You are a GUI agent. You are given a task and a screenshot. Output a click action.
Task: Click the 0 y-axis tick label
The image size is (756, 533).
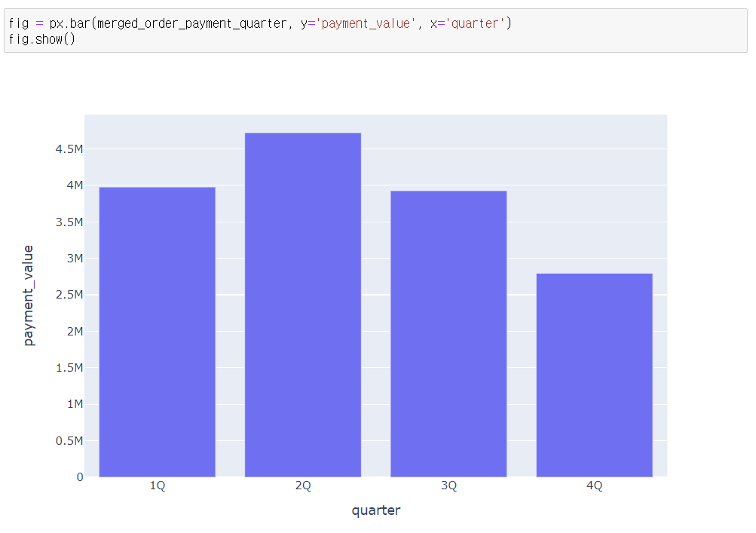[x=80, y=477]
